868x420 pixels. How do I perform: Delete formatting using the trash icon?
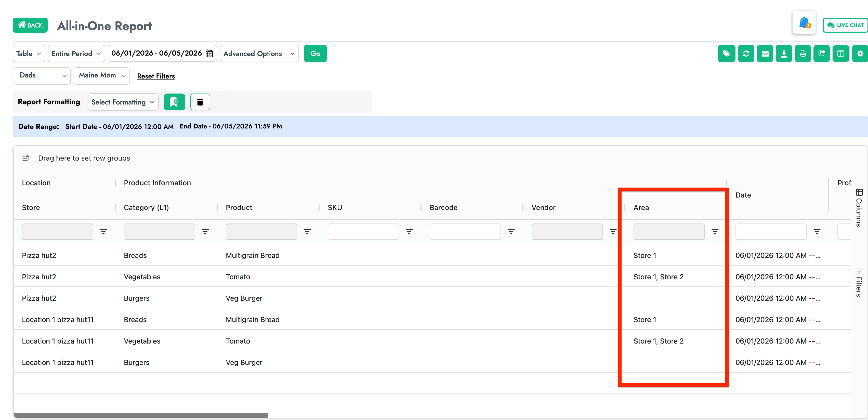coord(200,102)
